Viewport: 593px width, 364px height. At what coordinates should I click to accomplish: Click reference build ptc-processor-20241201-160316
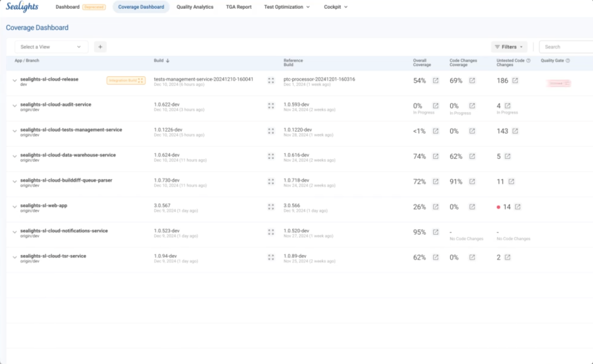(319, 79)
